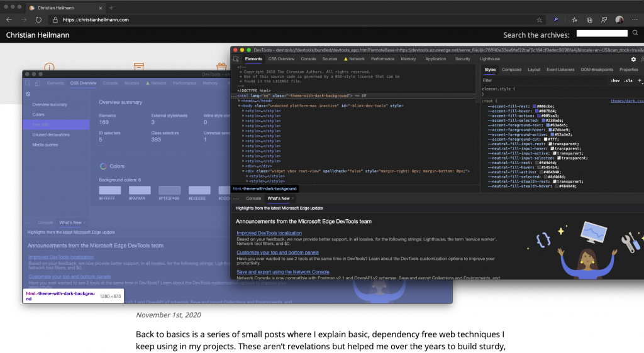Open Media queries in CSS Overview sidebar
This screenshot has height=353, width=644.
(x=45, y=144)
